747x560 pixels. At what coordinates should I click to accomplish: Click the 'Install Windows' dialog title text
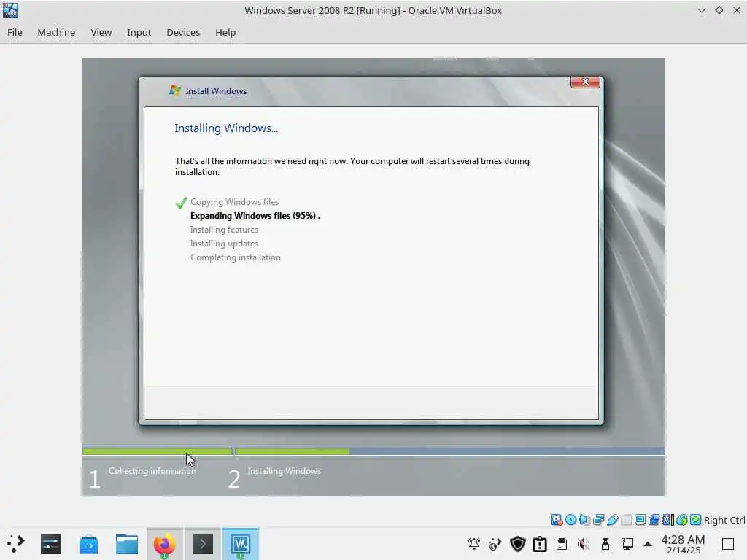pyautogui.click(x=216, y=91)
